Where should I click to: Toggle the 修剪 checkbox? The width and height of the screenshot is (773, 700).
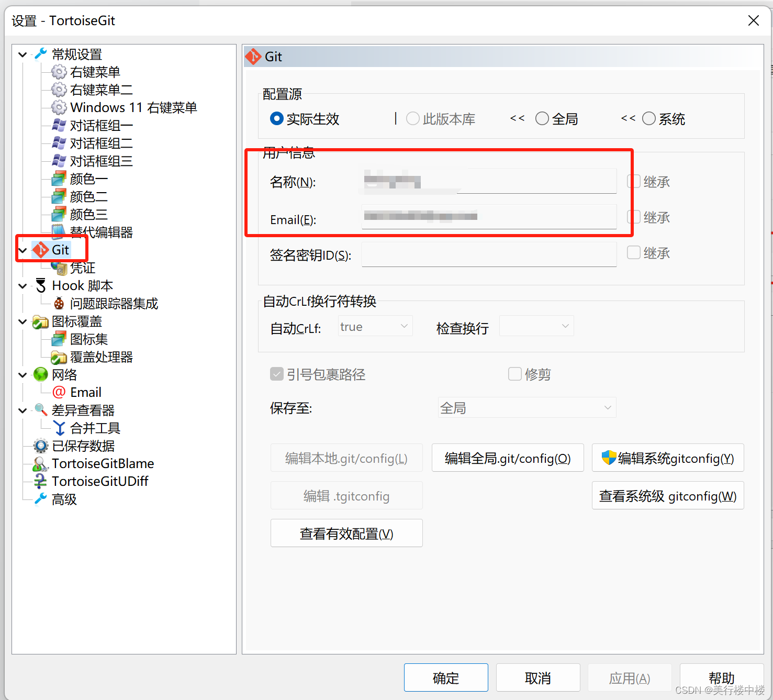(x=515, y=374)
